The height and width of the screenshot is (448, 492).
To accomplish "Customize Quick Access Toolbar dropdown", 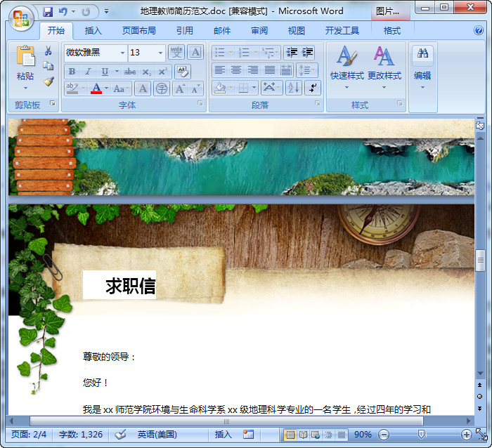I will (106, 12).
